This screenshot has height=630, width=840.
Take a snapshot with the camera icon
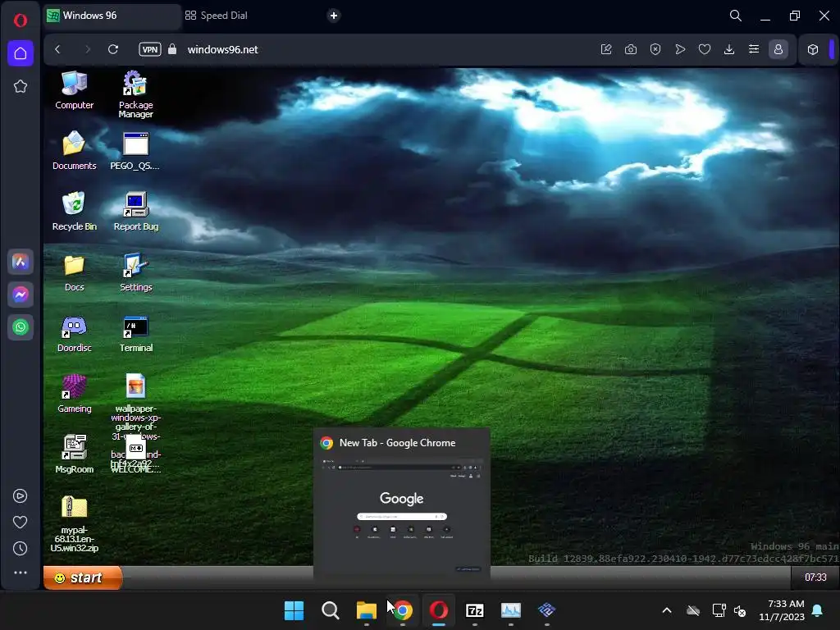point(631,49)
